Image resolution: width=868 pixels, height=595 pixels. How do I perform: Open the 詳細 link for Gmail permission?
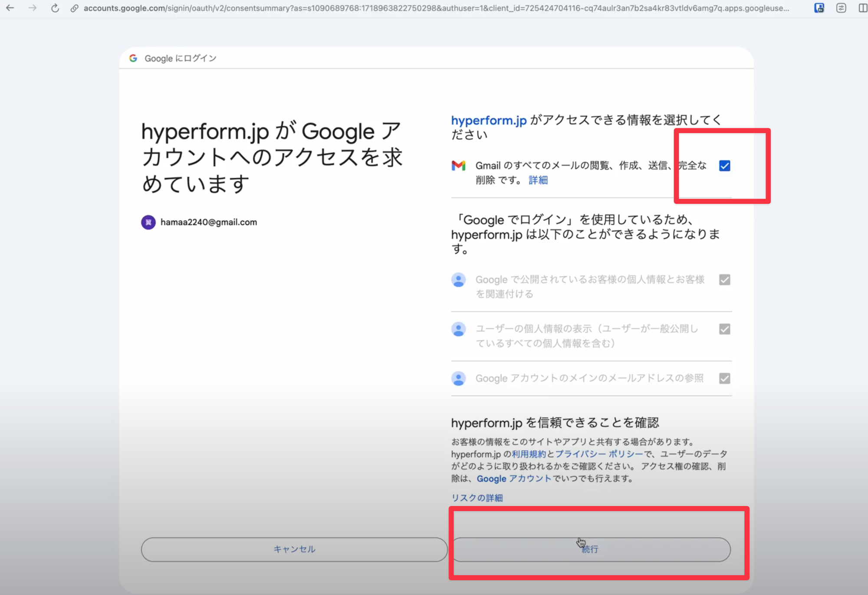coord(538,180)
